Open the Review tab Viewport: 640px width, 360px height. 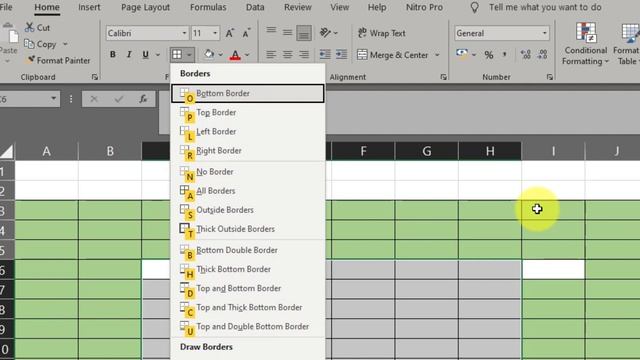click(298, 7)
